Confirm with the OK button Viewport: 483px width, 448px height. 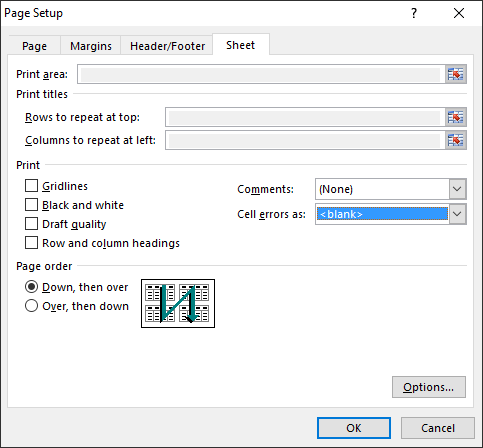[354, 428]
